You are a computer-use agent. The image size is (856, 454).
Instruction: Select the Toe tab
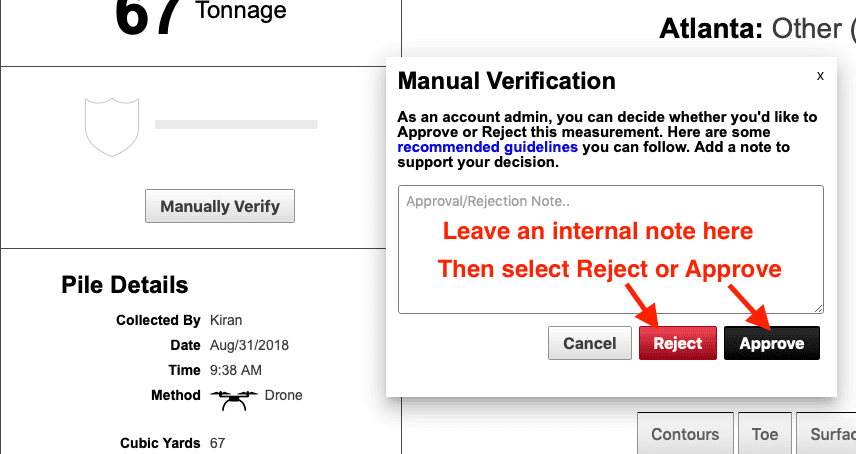[x=764, y=434]
